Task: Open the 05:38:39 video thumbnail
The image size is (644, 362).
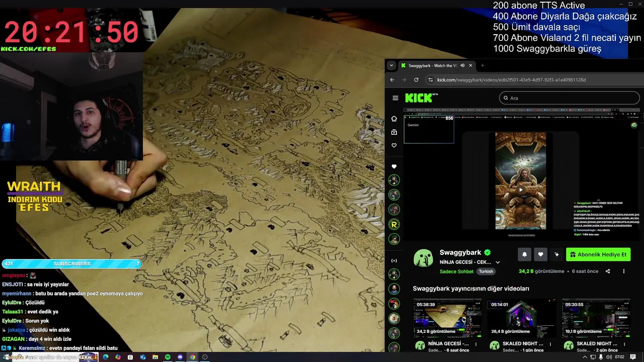Action: point(447,318)
